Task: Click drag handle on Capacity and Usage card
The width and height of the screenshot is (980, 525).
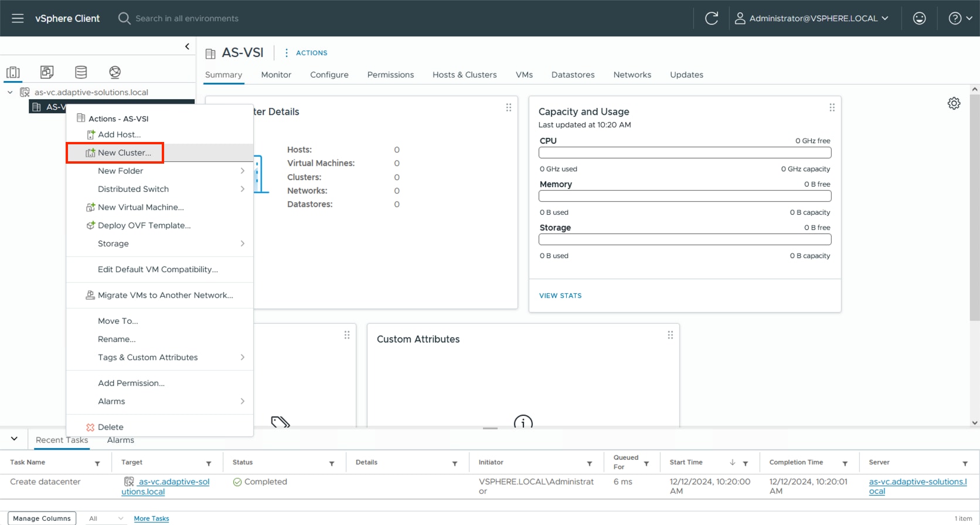Action: (832, 107)
